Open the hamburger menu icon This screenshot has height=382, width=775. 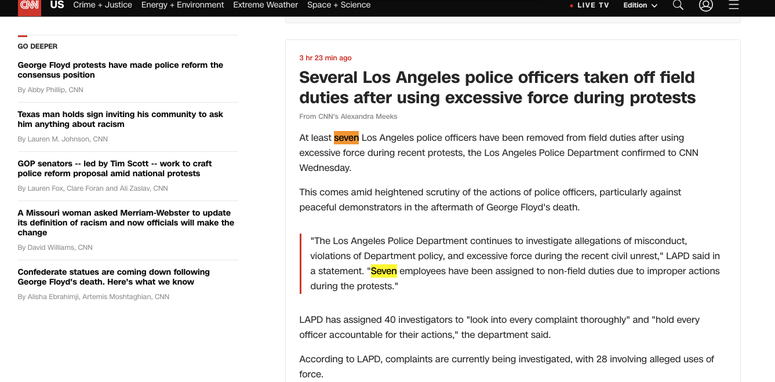click(734, 5)
